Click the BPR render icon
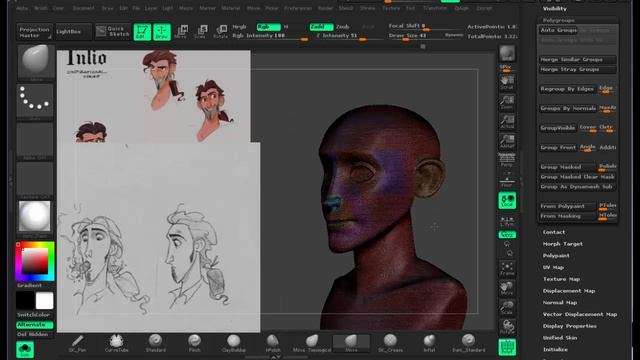Image resolution: width=640 pixels, height=360 pixels. coord(507,53)
